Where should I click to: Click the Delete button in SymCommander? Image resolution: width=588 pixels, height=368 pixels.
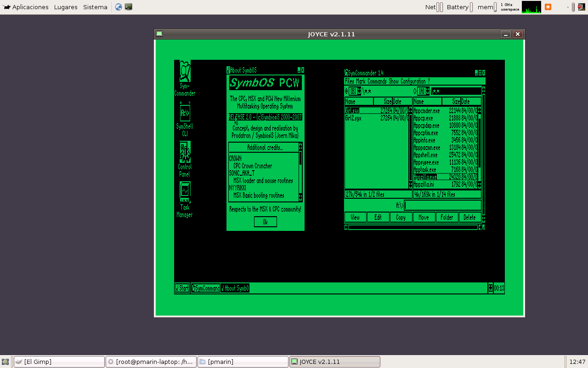(469, 218)
